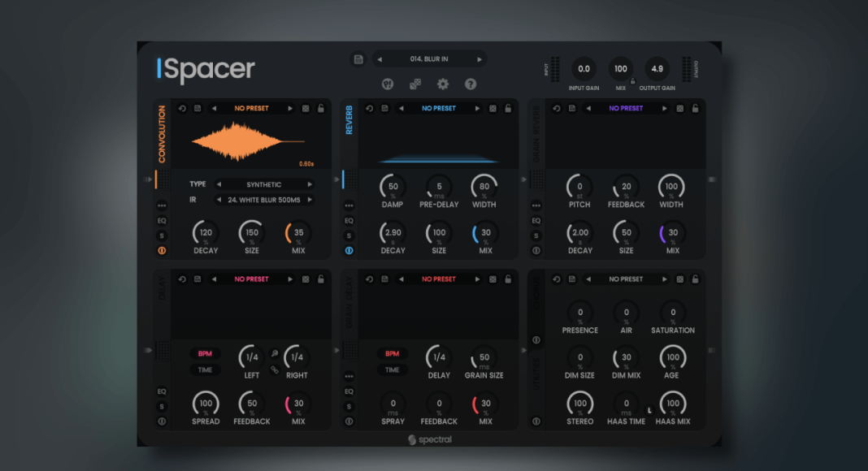Screen dimensions: 868x471
Task: Select previous Convolution TYPE before SYNTHETIC
Action: tap(219, 184)
